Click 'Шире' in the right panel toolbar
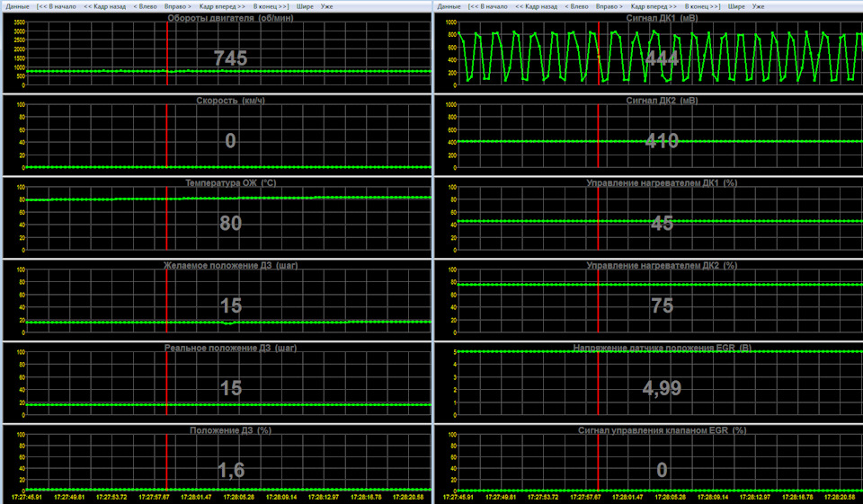Viewport: 863px width, 504px height. pyautogui.click(x=736, y=6)
